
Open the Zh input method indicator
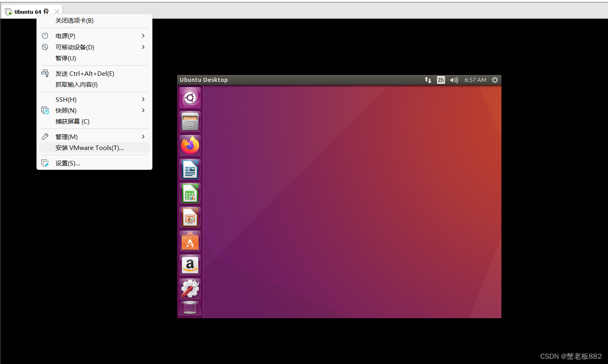pyautogui.click(x=441, y=80)
